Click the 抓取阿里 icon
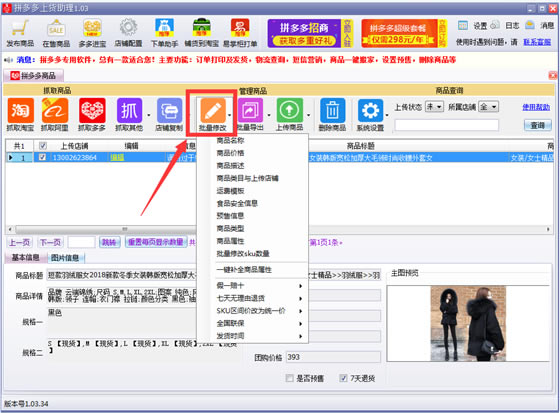 [x=55, y=114]
